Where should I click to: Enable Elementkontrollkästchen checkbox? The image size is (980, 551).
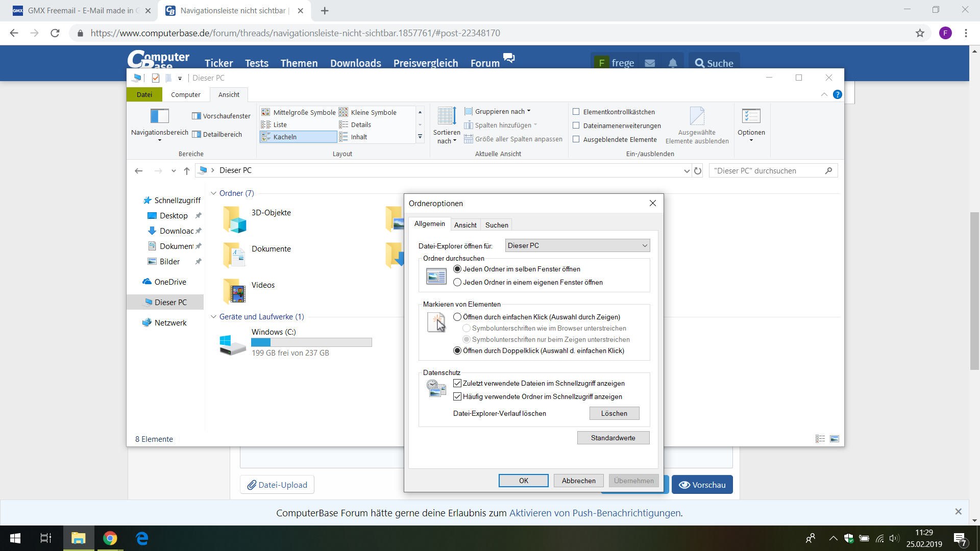point(576,111)
